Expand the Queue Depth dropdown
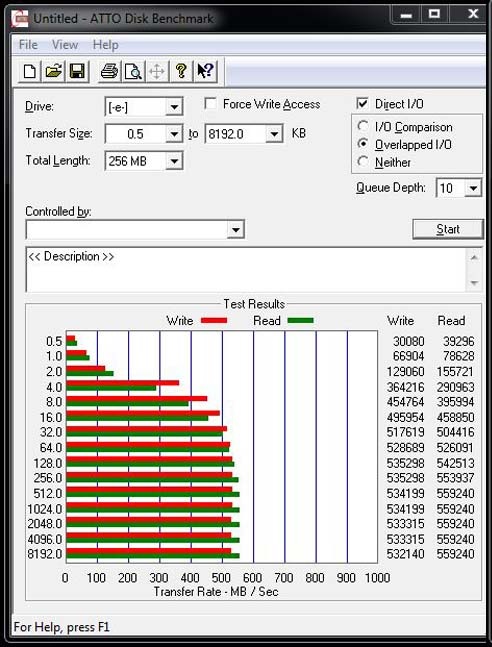The width and height of the screenshot is (492, 647). pos(473,189)
